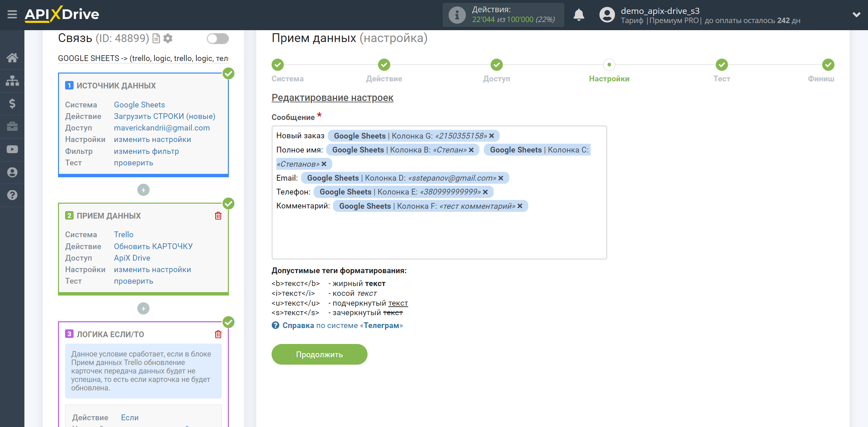This screenshot has width=868, height=427.
Task: Remove Колонка F comment tag
Action: pos(520,206)
